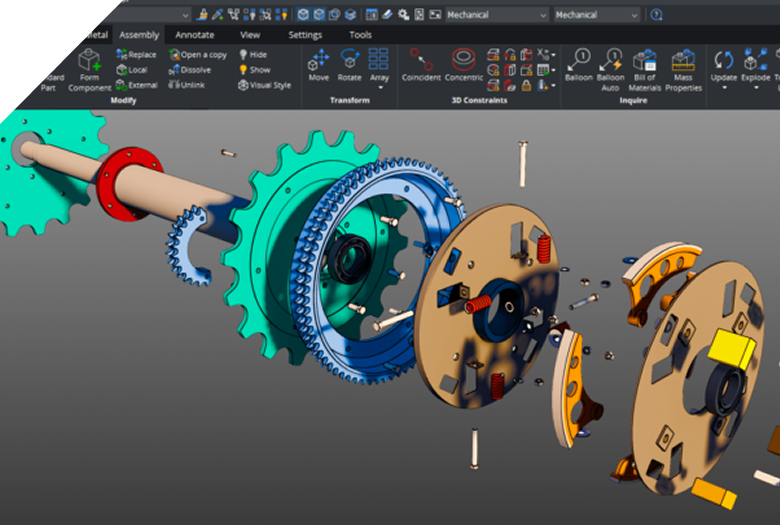
Task: Open the Tools ribbon tab
Action: tap(360, 35)
